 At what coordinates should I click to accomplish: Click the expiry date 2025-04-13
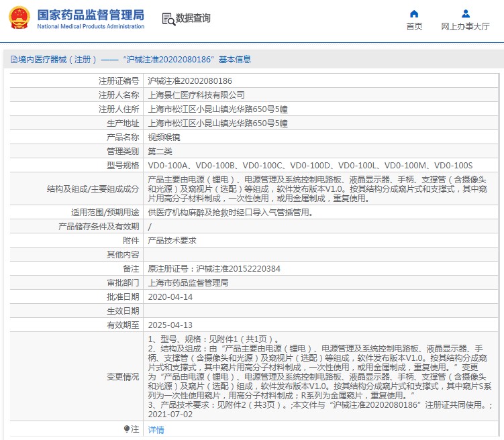(170, 325)
